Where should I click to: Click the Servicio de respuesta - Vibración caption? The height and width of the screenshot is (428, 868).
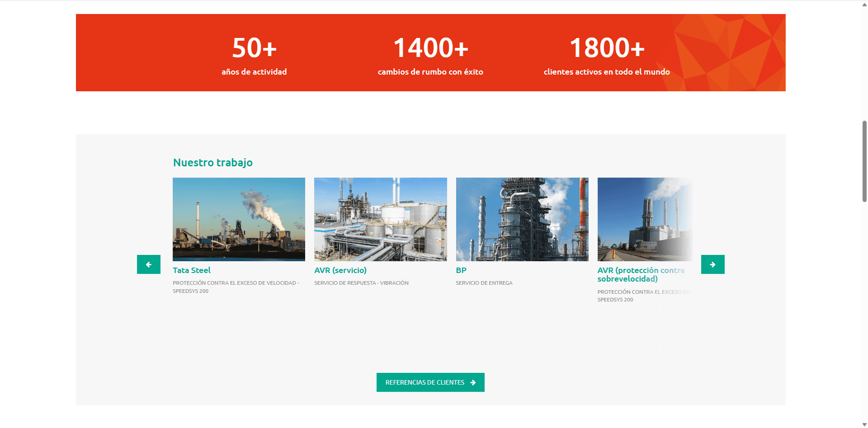(361, 283)
